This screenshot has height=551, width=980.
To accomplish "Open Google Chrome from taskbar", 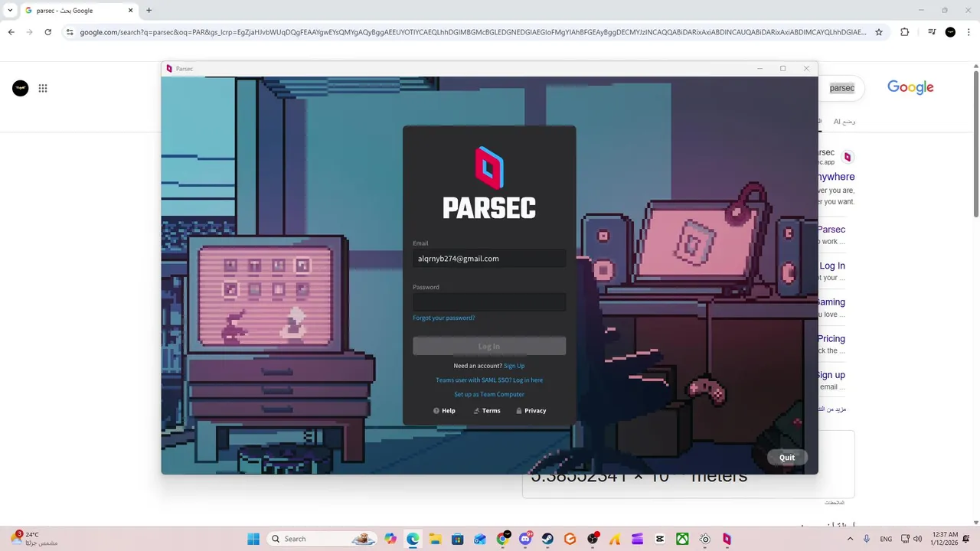I will [503, 539].
